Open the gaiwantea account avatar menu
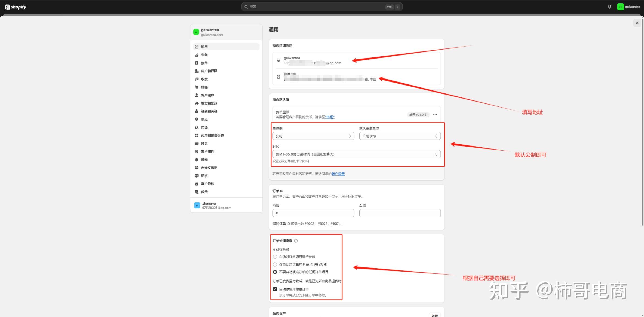644x317 pixels. (x=628, y=7)
